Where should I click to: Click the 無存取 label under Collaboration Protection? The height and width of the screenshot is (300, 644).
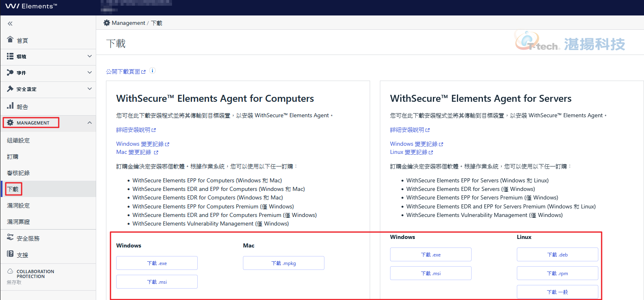[x=14, y=282]
